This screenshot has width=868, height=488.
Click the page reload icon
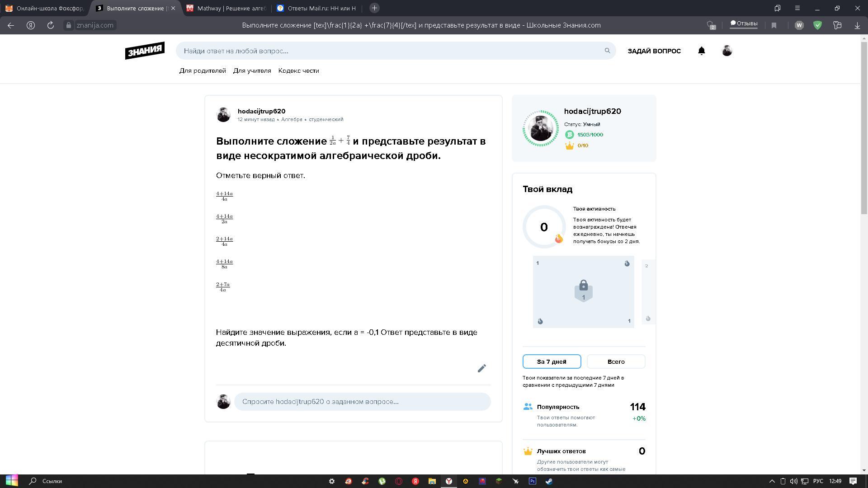click(51, 25)
